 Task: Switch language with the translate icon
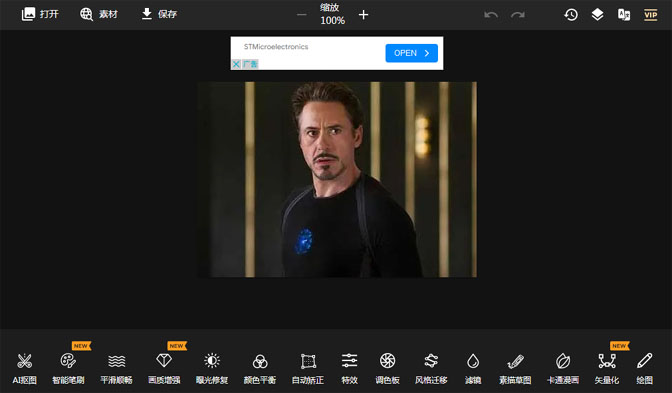(624, 15)
